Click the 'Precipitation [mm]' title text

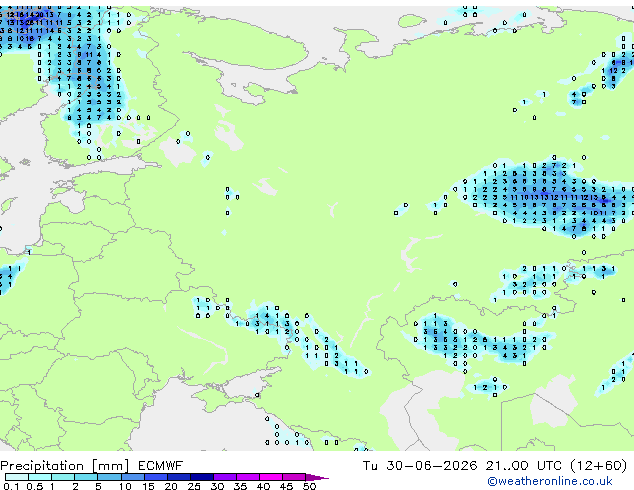pos(65,466)
